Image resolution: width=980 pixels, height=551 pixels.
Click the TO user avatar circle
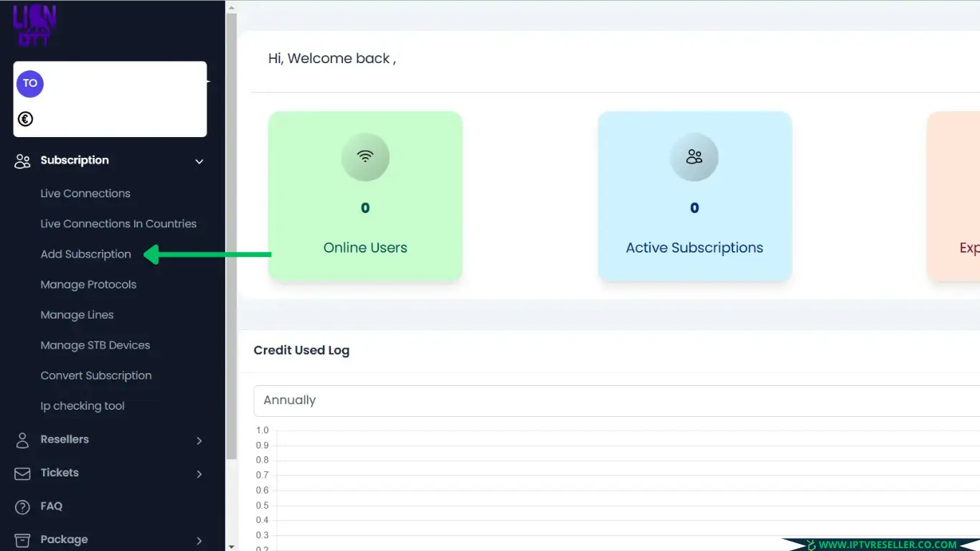(x=30, y=84)
